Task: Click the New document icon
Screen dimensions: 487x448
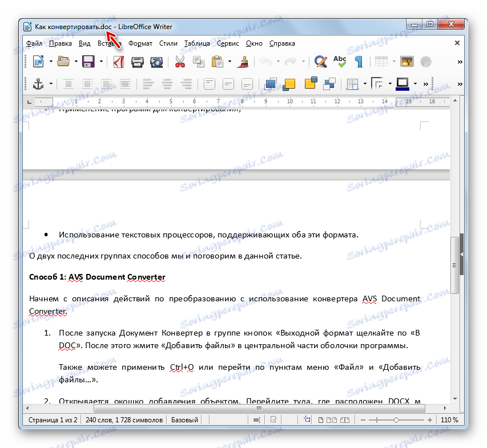Action: coord(38,62)
